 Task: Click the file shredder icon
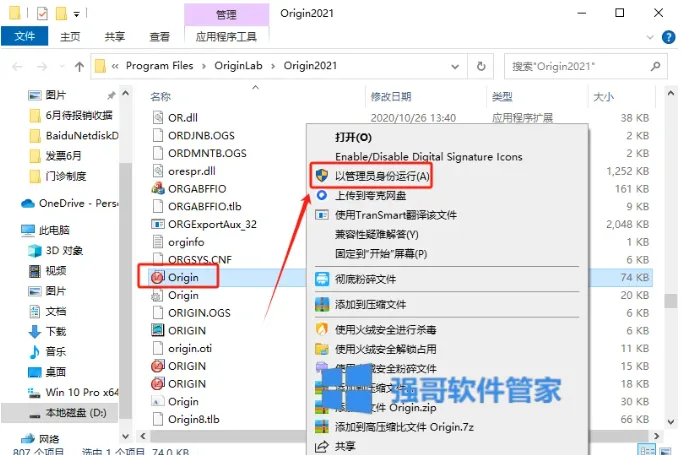[x=322, y=279]
